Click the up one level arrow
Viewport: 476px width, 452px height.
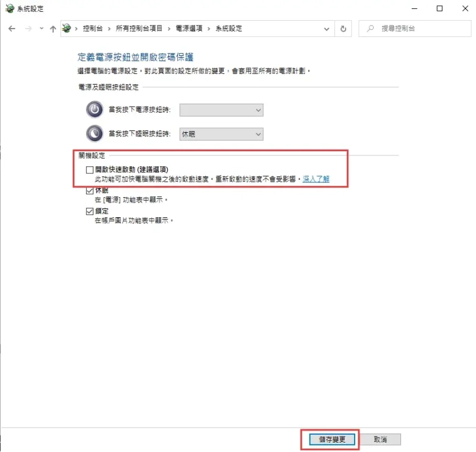[x=52, y=28]
